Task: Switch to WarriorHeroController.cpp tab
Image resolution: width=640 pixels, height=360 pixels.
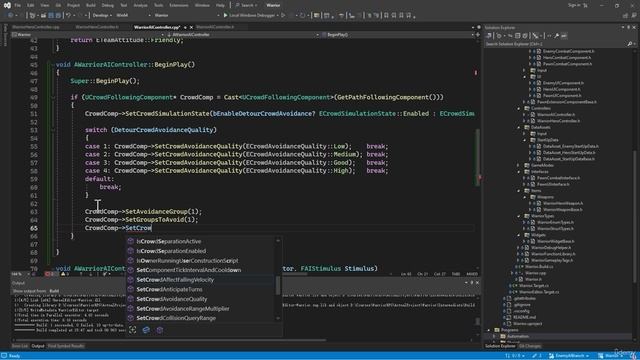Action: point(36,27)
